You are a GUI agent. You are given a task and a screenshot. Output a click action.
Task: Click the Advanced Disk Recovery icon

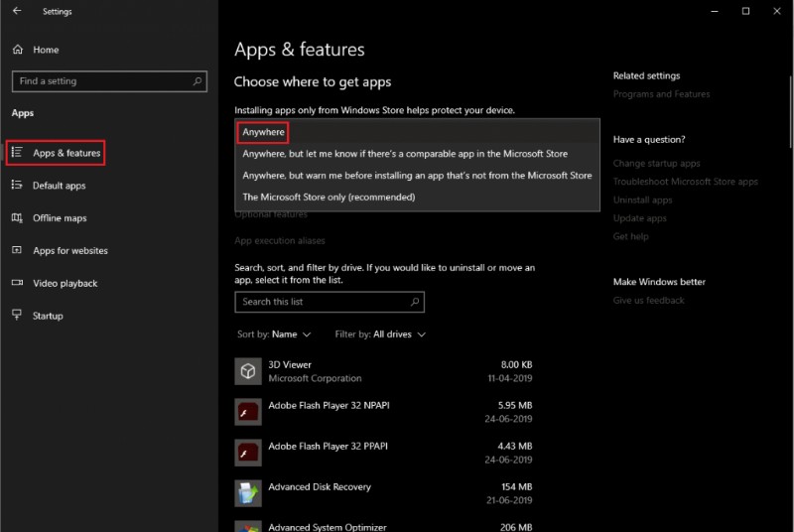(248, 493)
